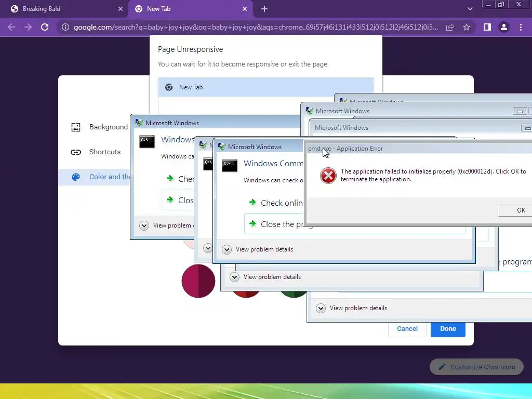This screenshot has height=399, width=532.
Task: Click the 'Windows Comm' heading in front dialog
Action: (273, 164)
